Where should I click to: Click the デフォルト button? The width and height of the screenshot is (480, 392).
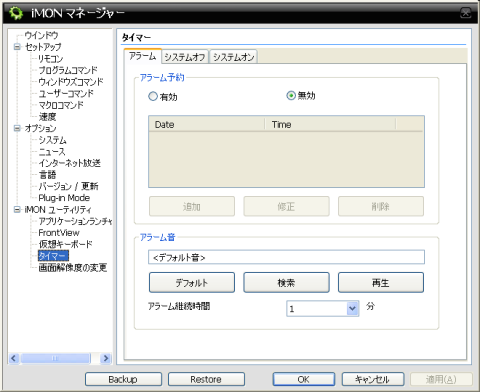pos(192,283)
